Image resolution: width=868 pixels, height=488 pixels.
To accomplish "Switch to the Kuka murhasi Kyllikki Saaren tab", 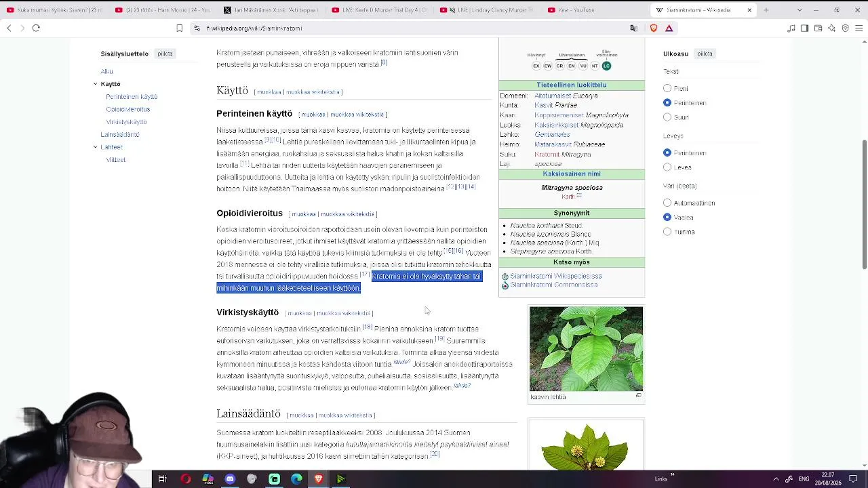I will point(54,10).
